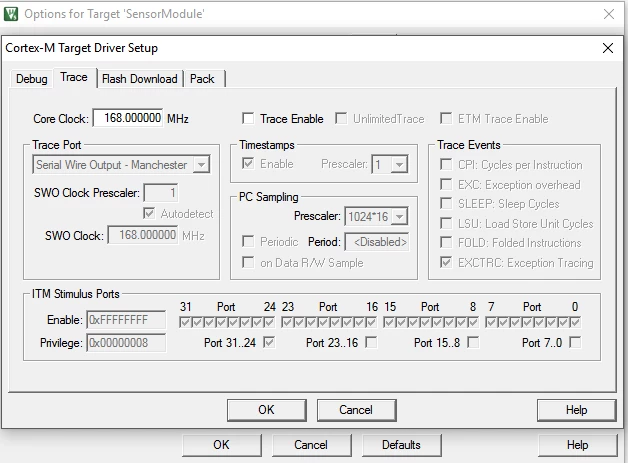This screenshot has width=628, height=463.
Task: Click Help in Options for Target window
Action: (577, 445)
